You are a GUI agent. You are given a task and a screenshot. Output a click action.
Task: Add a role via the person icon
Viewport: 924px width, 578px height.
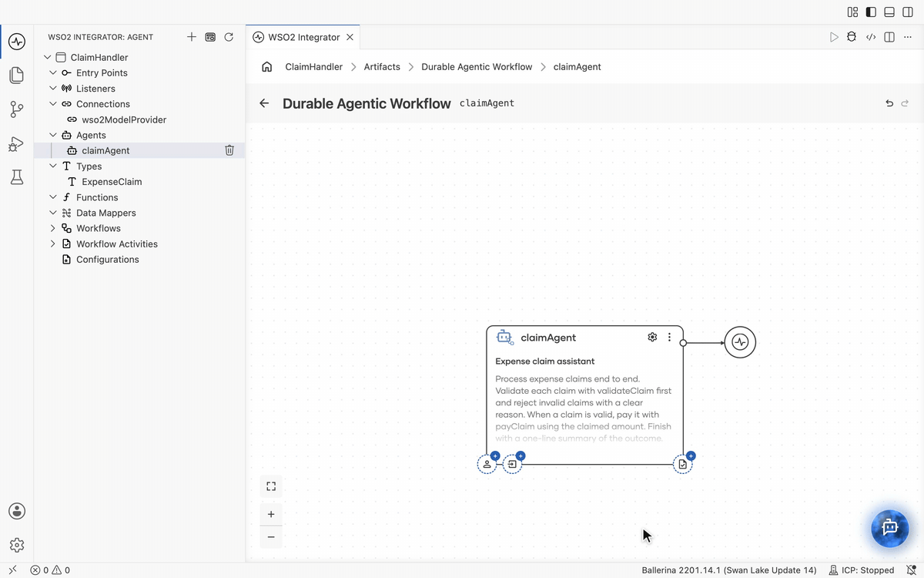[487, 464]
